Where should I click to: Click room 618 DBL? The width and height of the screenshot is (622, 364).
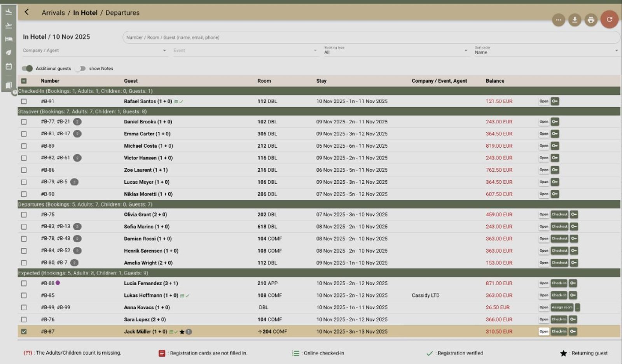tap(267, 226)
